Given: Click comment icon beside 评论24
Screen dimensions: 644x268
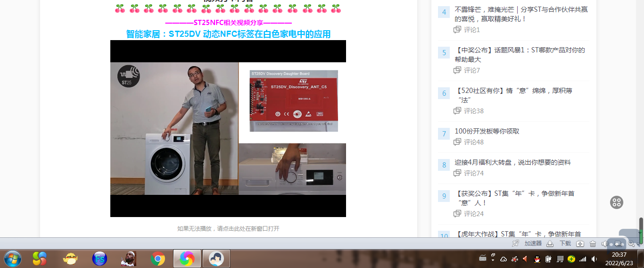Looking at the screenshot, I should (457, 214).
